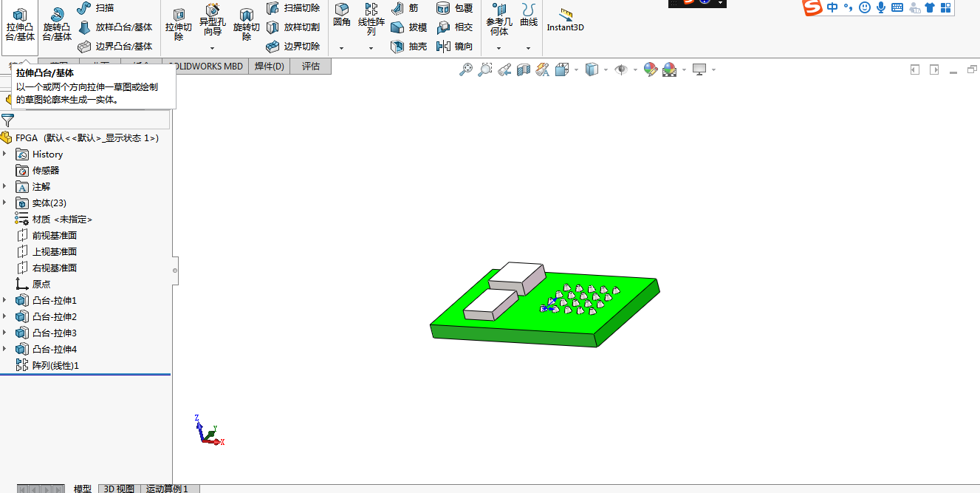Click the 拉伸凸台/基体 extrude boss tool

tap(20, 25)
